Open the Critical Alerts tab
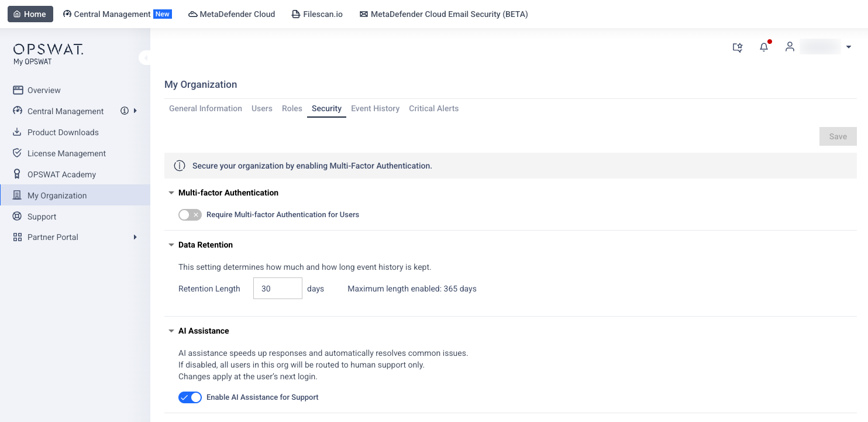Image resolution: width=868 pixels, height=422 pixels. coord(433,108)
